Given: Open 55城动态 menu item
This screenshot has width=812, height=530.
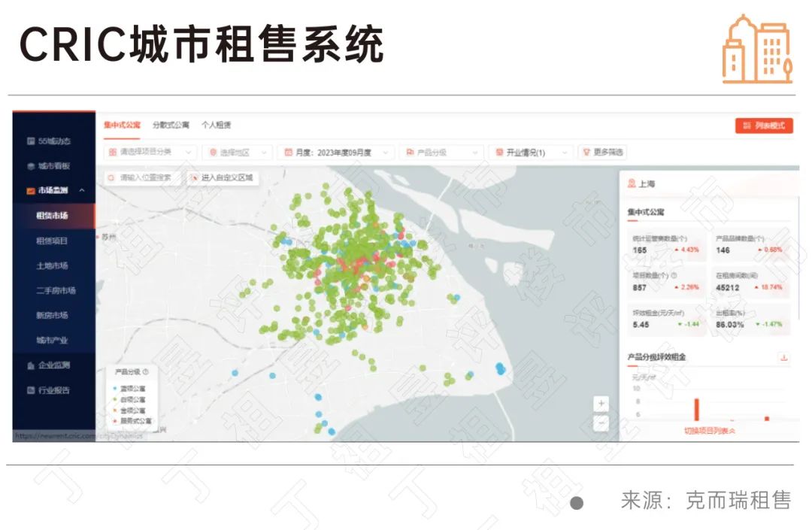Looking at the screenshot, I should [x=54, y=141].
